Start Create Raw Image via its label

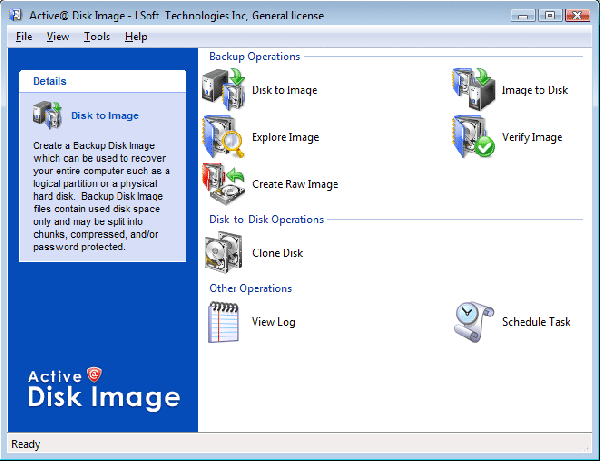(295, 184)
